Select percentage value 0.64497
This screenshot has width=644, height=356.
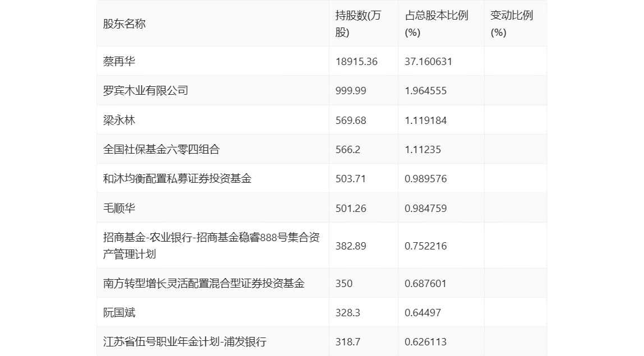click(x=422, y=313)
